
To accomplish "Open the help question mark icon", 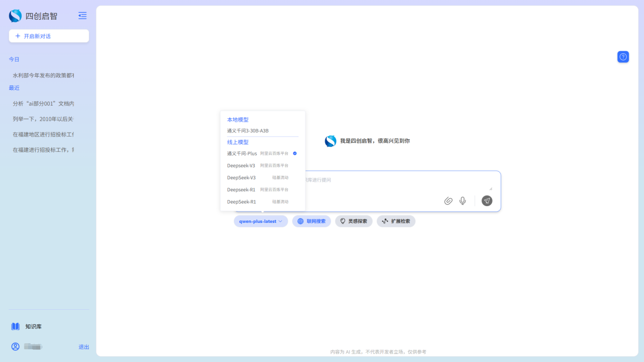I will [x=623, y=57].
